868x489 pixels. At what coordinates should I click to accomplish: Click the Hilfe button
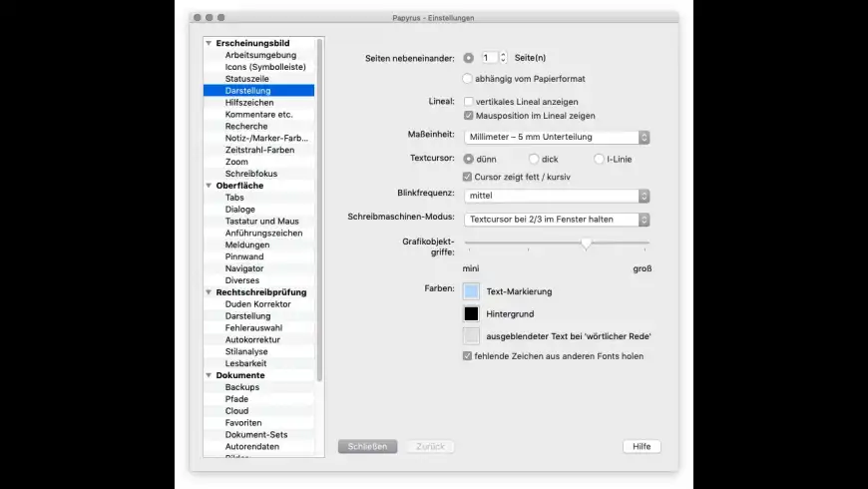tap(642, 446)
